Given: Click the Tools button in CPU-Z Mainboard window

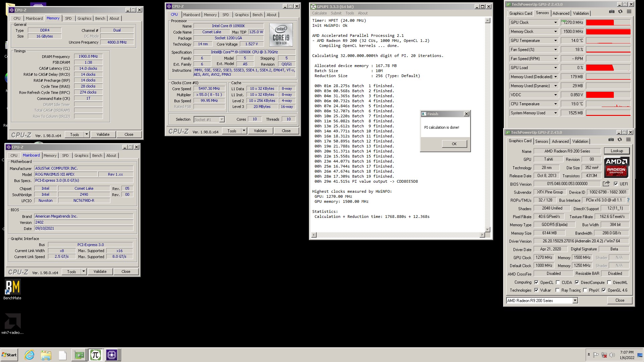Looking at the screenshot, I should (71, 271).
